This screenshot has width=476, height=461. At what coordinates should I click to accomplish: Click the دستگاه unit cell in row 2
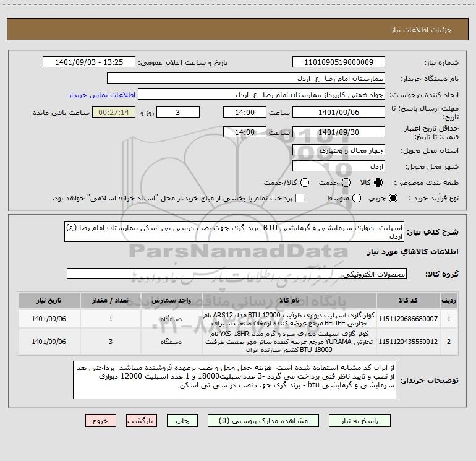pos(171,342)
